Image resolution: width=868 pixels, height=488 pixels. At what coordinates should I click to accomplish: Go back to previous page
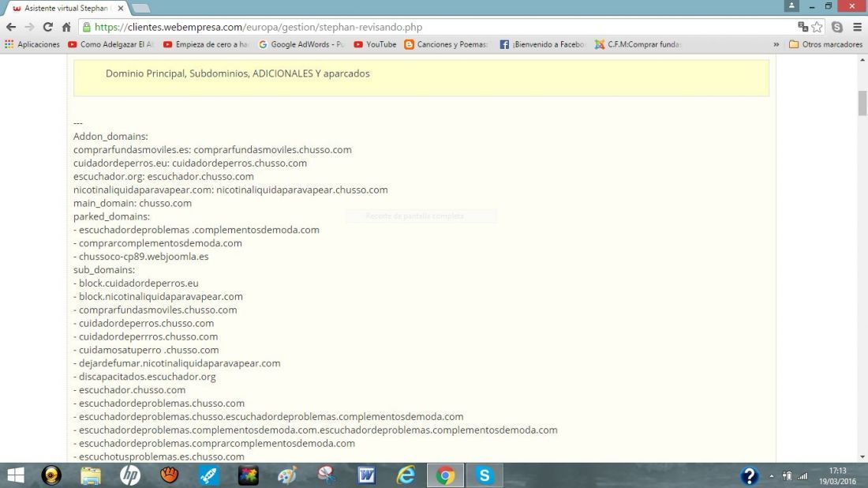click(x=11, y=27)
